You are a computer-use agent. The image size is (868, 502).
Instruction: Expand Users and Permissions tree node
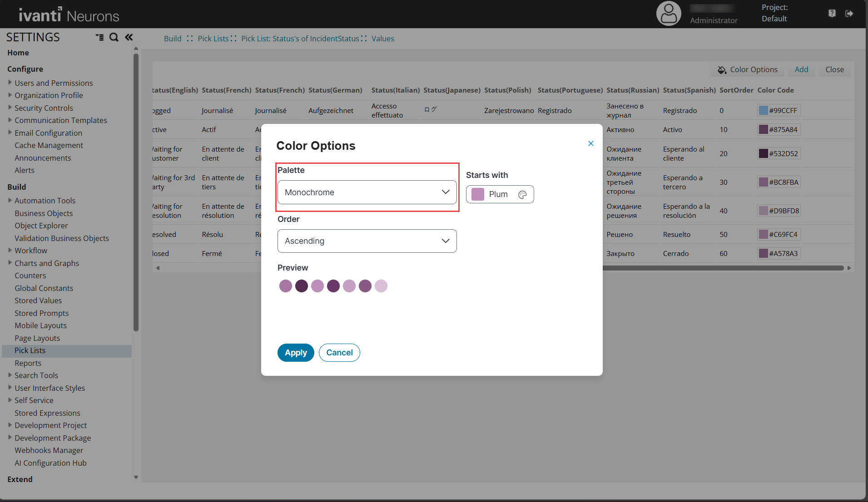pos(10,83)
